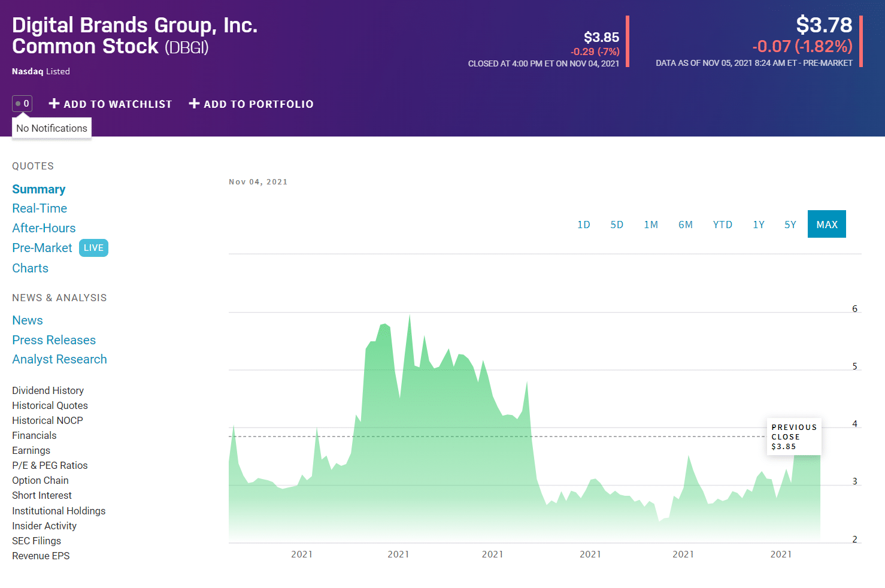The image size is (885, 588).
Task: Open Insider Activity page
Action: 44,526
